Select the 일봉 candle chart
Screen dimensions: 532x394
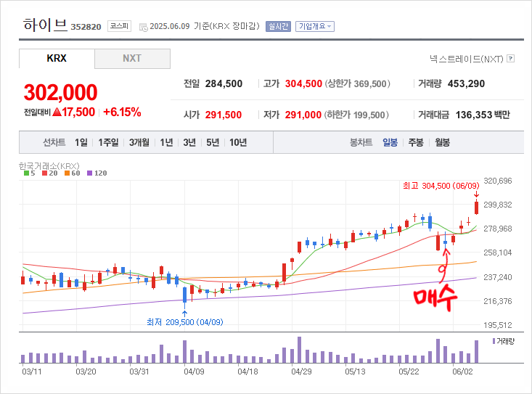[390, 142]
